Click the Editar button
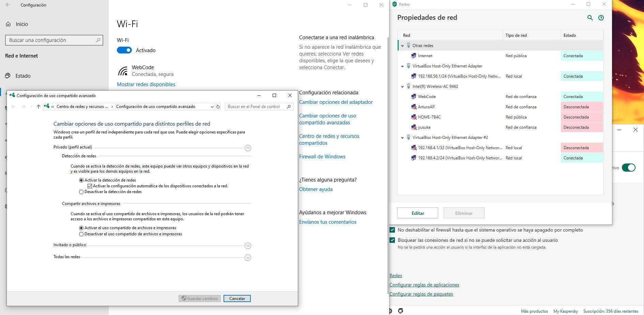 [418, 213]
